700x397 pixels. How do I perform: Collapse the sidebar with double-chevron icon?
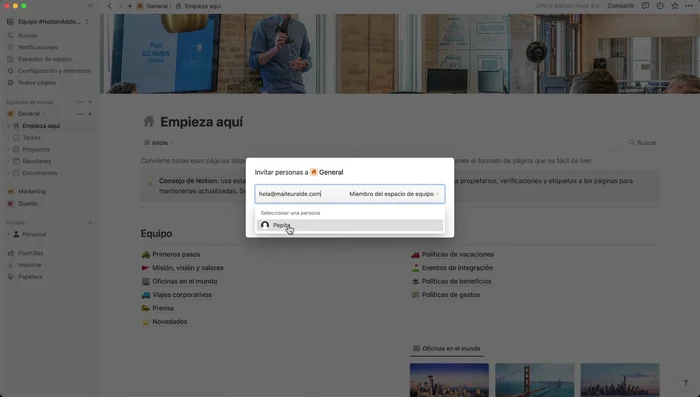point(91,6)
